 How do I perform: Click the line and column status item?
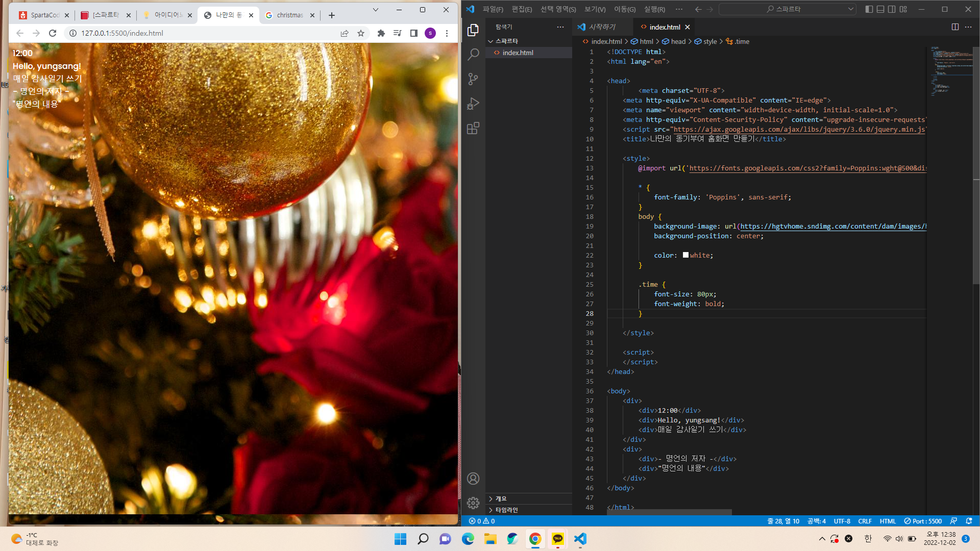point(783,521)
